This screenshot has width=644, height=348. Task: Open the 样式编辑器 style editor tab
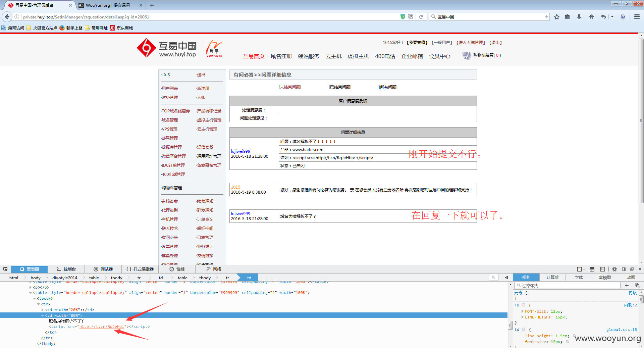[x=140, y=269]
